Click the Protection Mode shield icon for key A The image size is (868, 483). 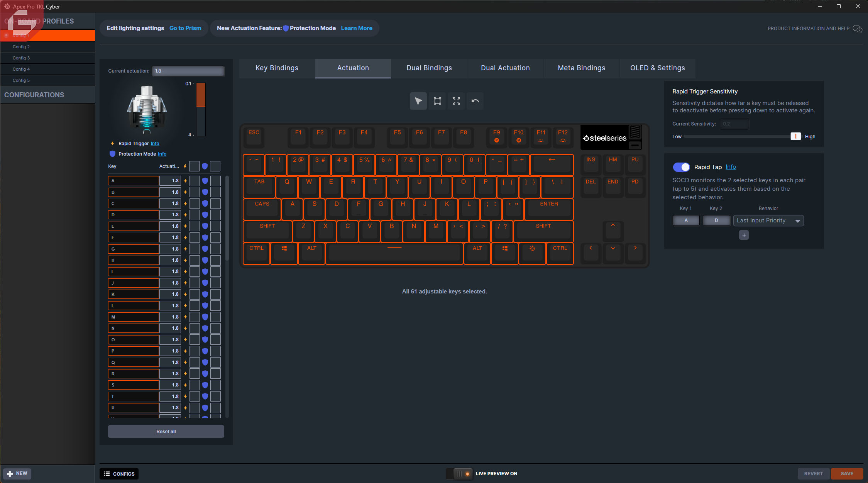205,181
